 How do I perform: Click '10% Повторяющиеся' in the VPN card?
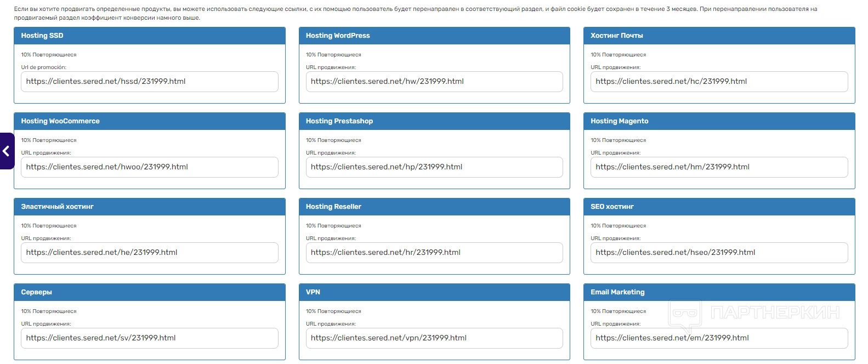(x=333, y=311)
